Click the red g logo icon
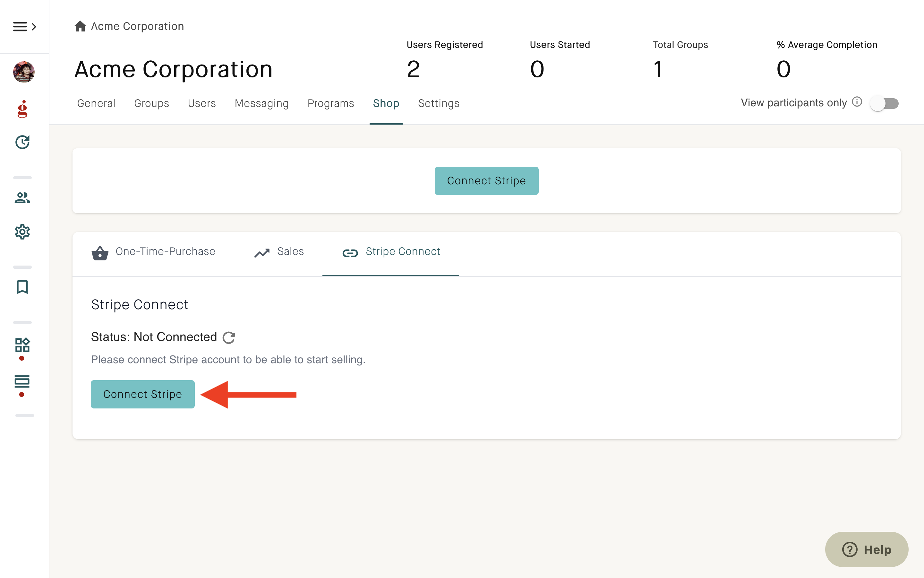 22,109
